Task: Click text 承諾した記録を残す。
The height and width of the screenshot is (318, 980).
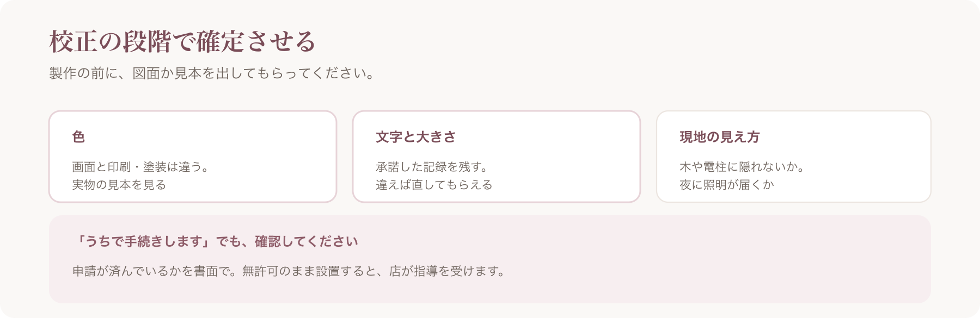Action: (432, 167)
